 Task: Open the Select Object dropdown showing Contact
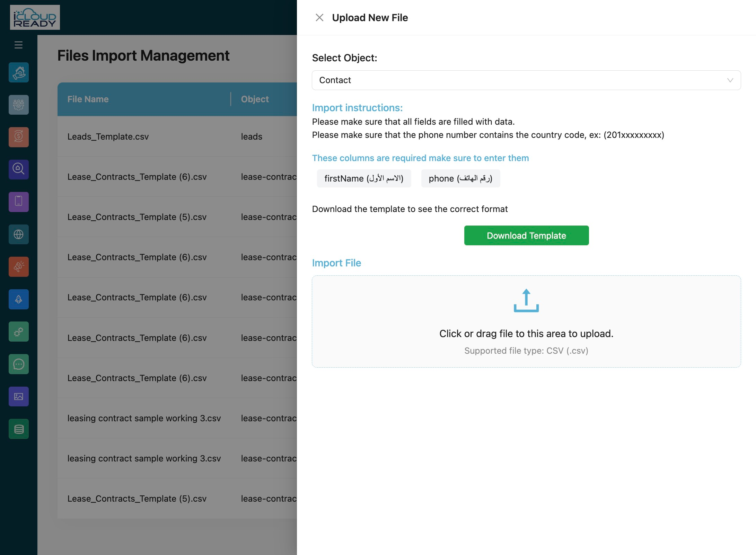pos(526,80)
